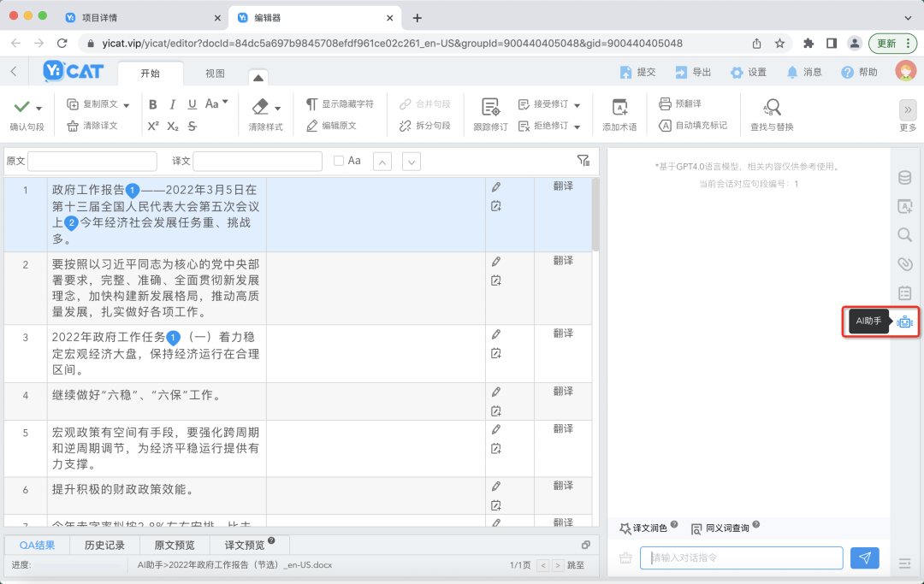Image resolution: width=924 pixels, height=584 pixels.
Task: Enable 跟踪修订 tracking
Action: (491, 113)
